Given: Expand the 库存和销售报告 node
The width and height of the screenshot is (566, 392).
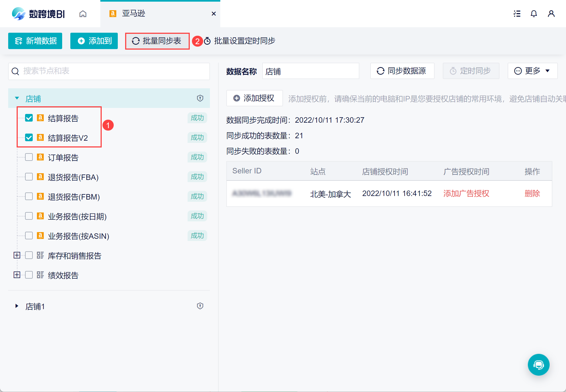Looking at the screenshot, I should [17, 255].
